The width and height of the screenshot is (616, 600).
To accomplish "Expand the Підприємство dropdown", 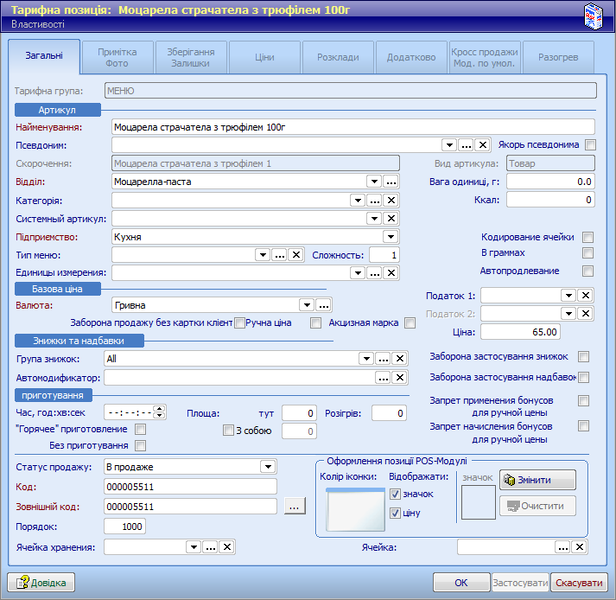I will pos(391,237).
